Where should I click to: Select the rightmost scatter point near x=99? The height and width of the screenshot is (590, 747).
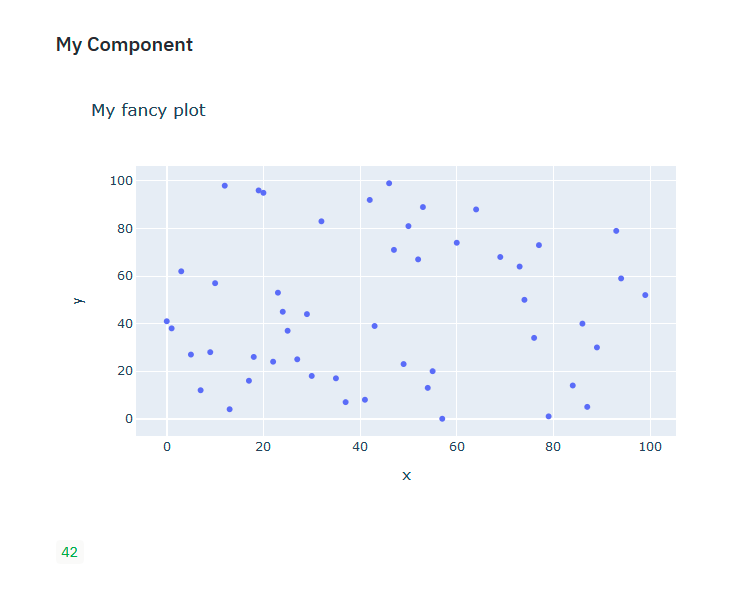tap(645, 295)
